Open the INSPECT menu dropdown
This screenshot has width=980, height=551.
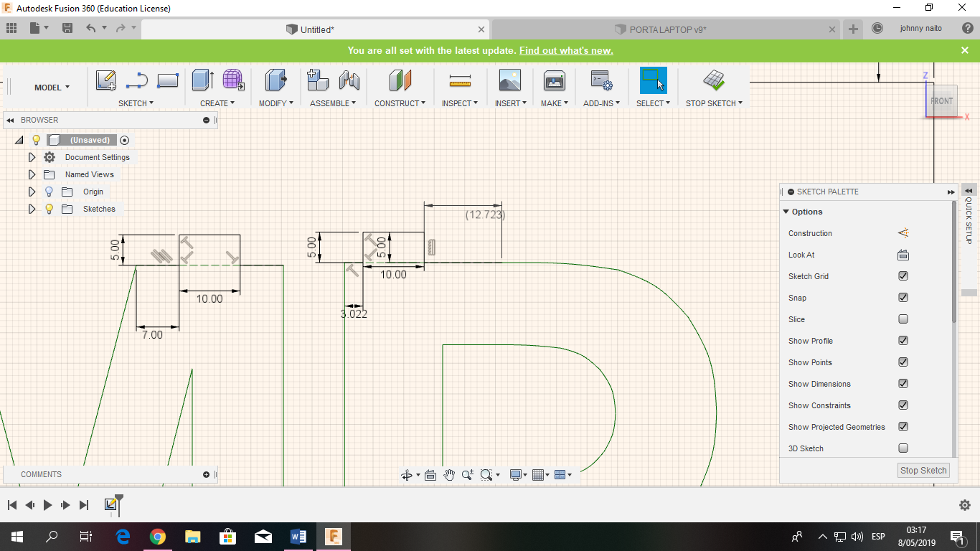459,103
